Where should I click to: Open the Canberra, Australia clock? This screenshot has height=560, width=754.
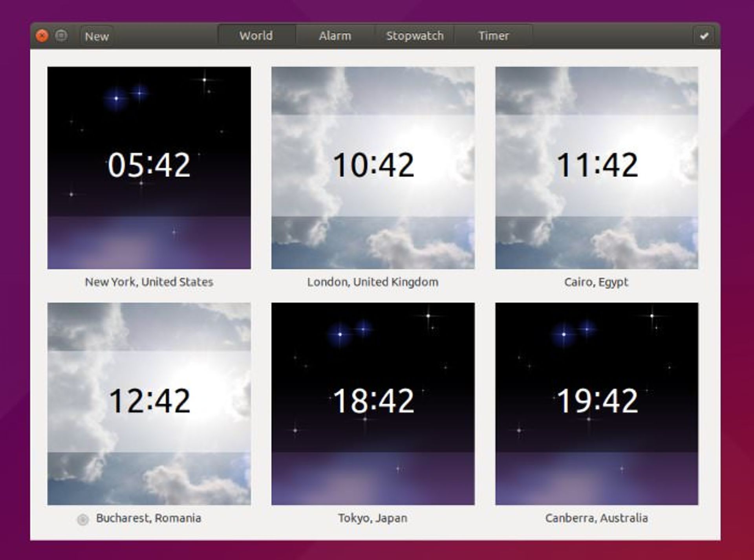tap(597, 401)
